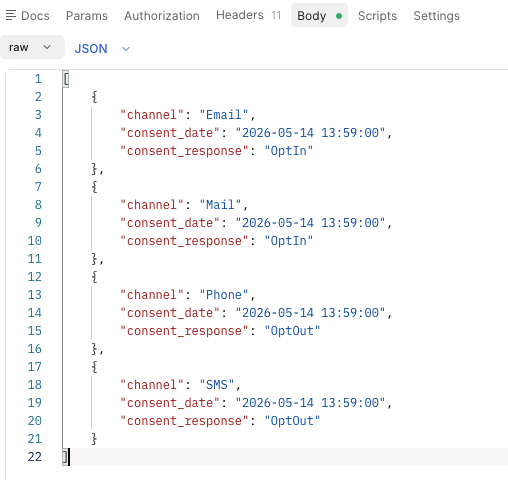Viewport: 508px width, 480px height.
Task: Place cursor at closing bracket line 22
Action: click(x=66, y=457)
